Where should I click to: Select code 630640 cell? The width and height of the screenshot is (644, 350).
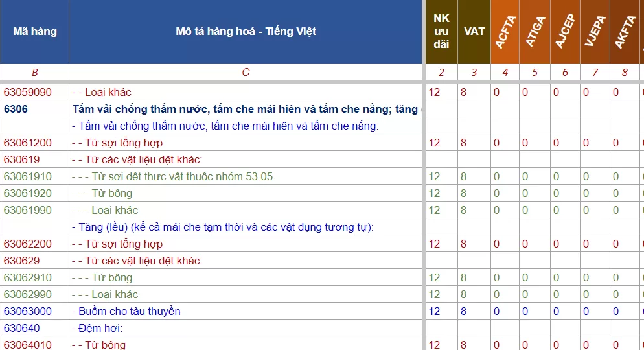click(34, 328)
